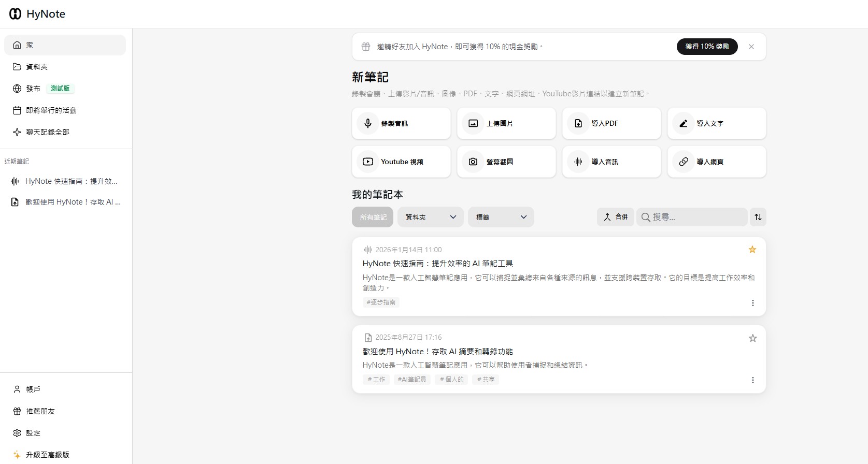Expand the 標籤 filter dropdown

click(x=501, y=217)
